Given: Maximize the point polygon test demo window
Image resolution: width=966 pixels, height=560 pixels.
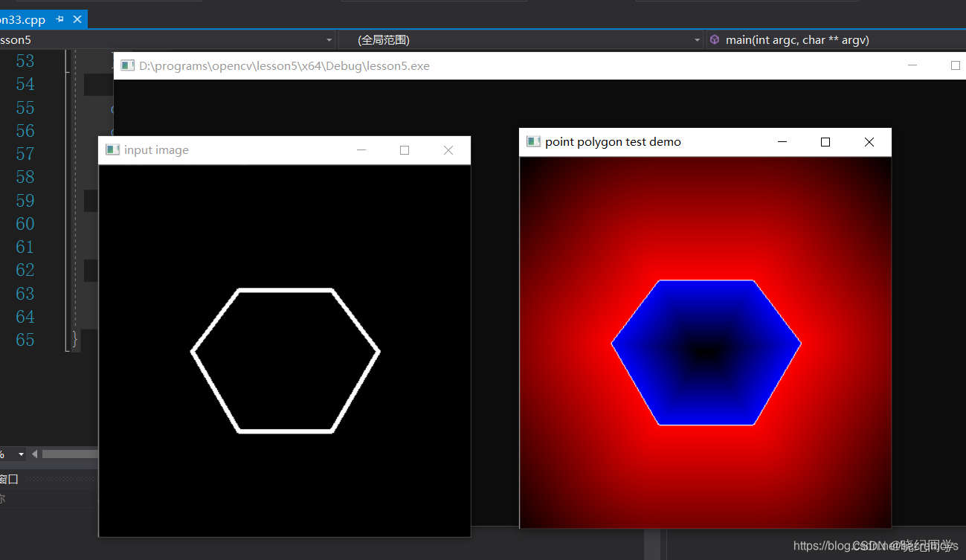Looking at the screenshot, I should [x=825, y=142].
